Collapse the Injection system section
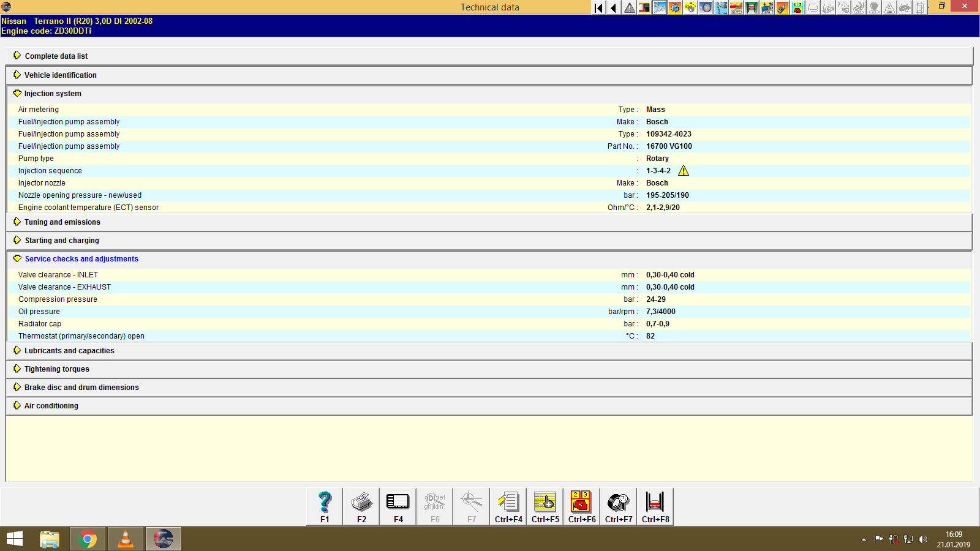The height and width of the screenshot is (551, 980). [x=53, y=93]
